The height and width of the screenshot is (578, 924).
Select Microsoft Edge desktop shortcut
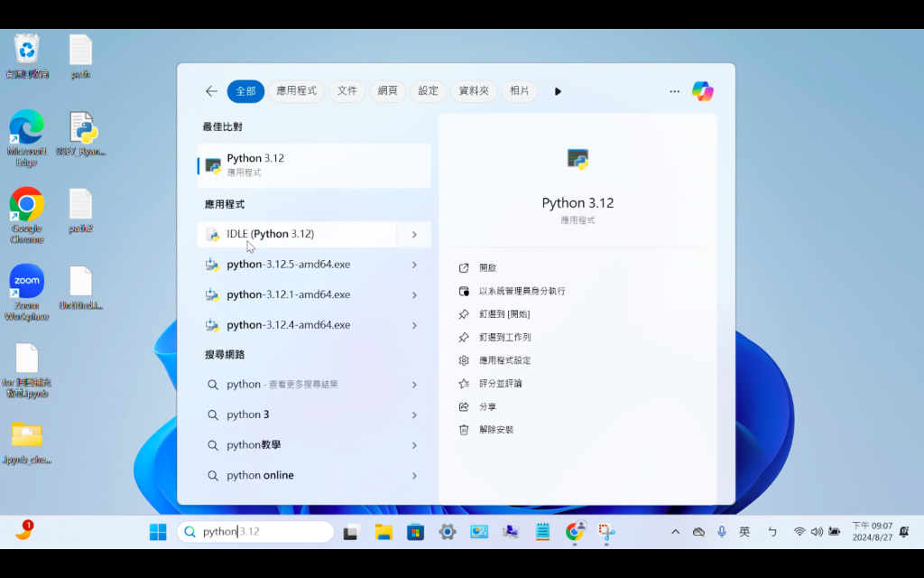point(26,138)
